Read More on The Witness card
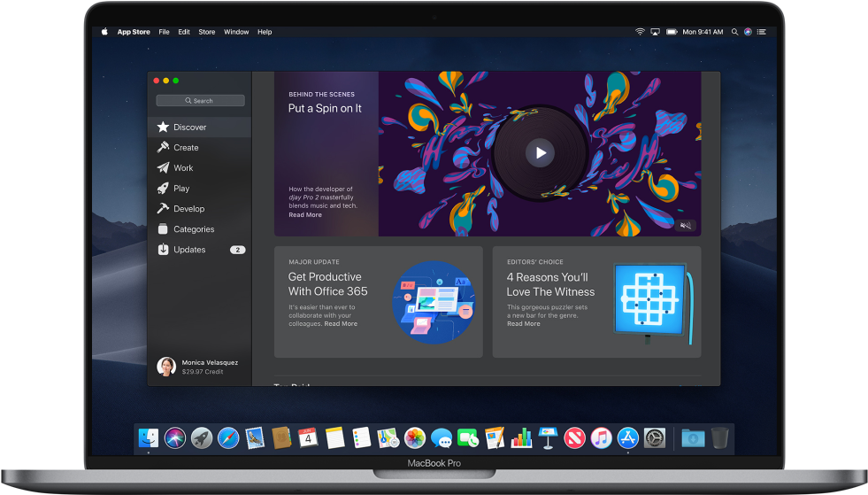 coord(523,324)
